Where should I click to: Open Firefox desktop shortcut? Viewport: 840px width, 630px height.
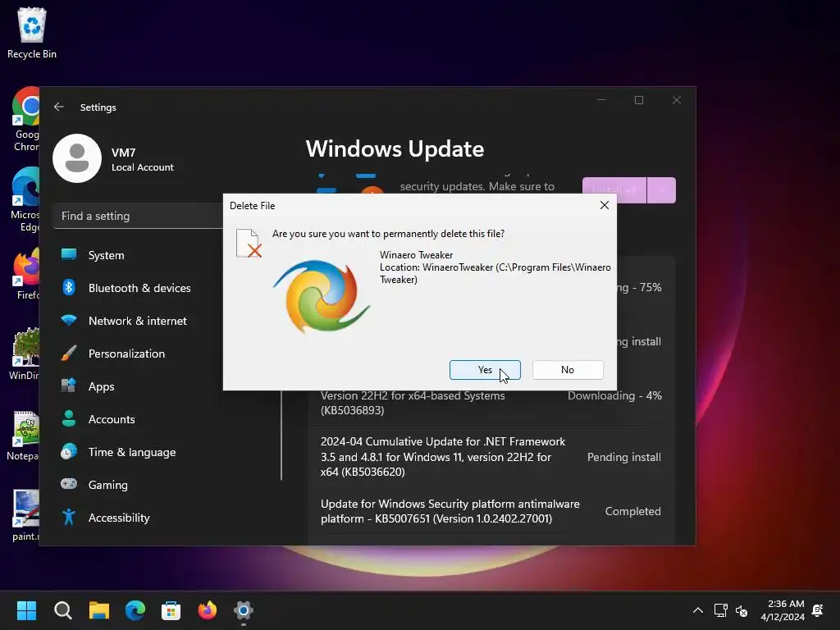click(25, 273)
